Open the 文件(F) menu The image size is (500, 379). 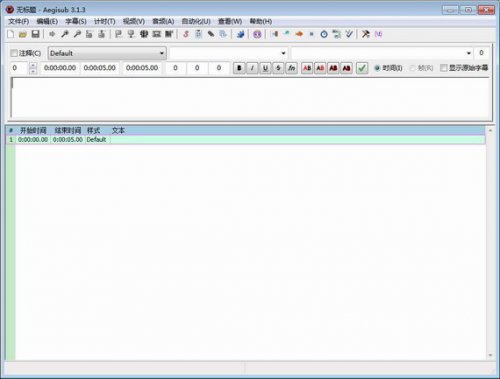tap(18, 22)
